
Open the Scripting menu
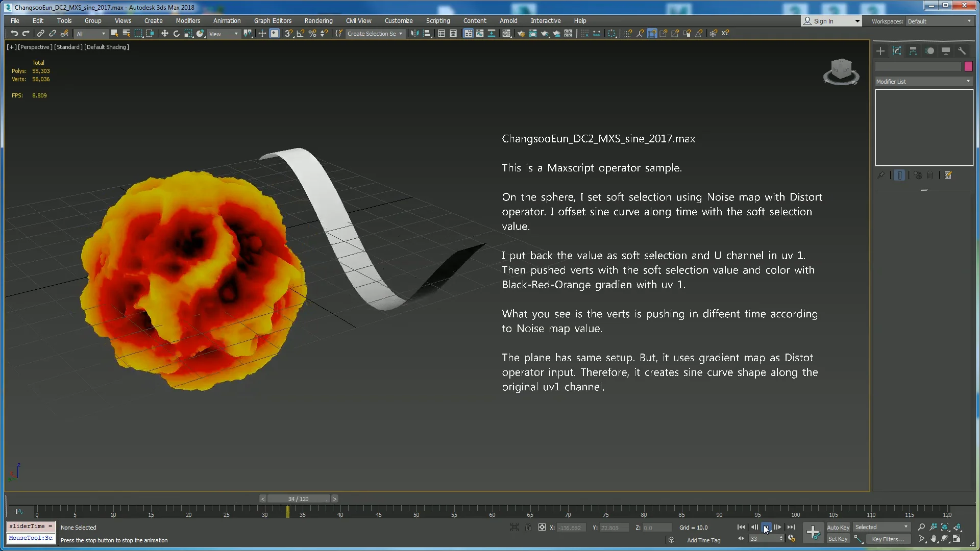pyautogui.click(x=437, y=21)
